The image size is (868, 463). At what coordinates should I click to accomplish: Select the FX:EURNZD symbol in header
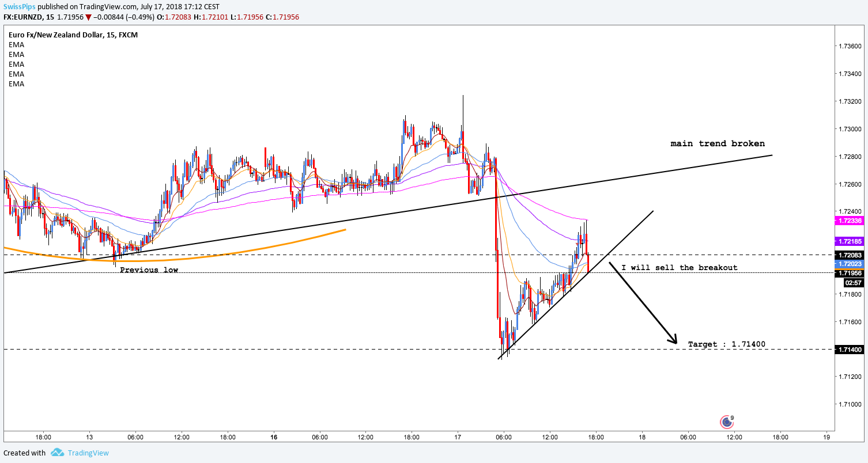24,18
